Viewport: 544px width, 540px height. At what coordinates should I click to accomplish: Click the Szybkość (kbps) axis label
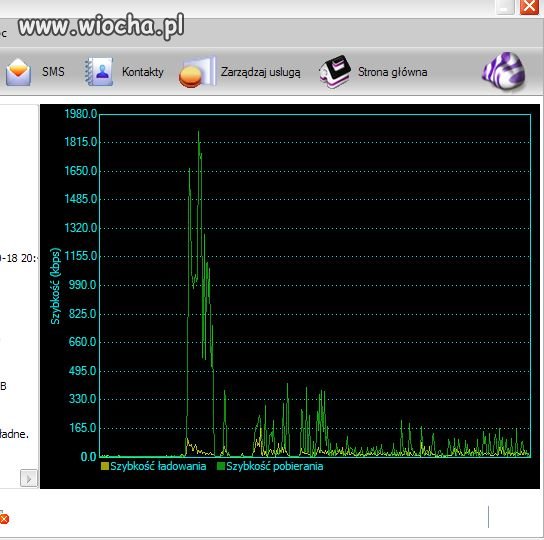point(56,286)
